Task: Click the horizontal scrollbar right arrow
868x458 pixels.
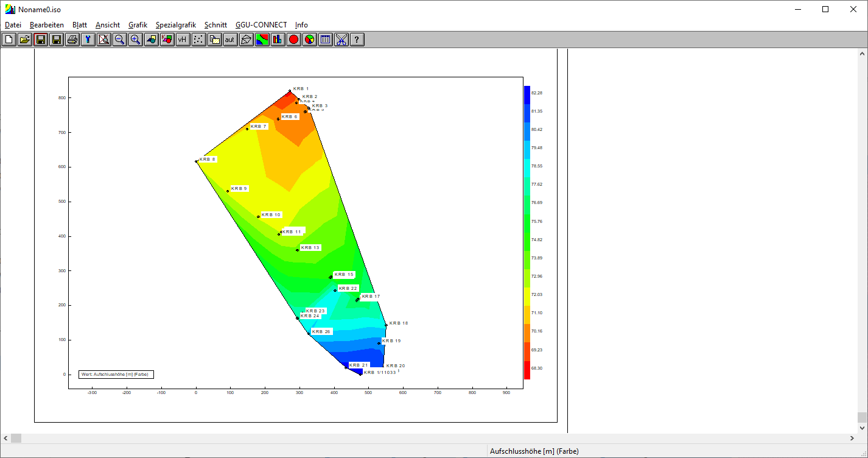Action: pos(852,439)
